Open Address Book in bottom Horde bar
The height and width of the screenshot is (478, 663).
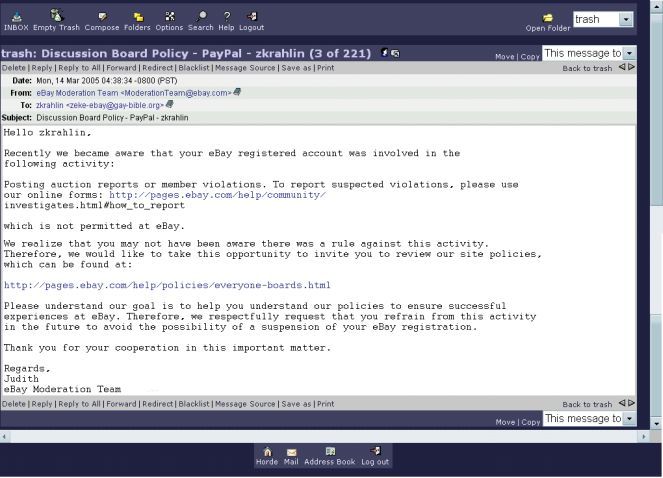click(329, 456)
